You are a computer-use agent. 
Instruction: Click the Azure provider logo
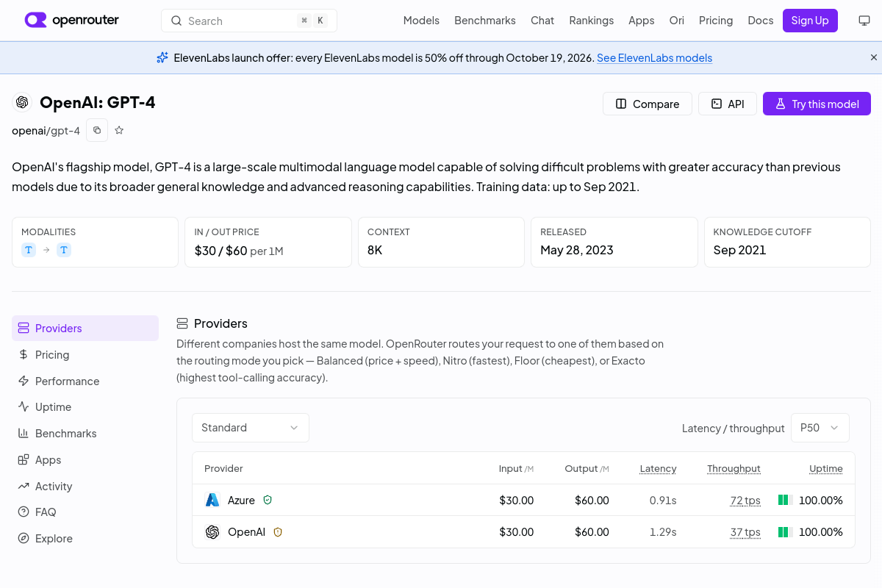(x=212, y=500)
